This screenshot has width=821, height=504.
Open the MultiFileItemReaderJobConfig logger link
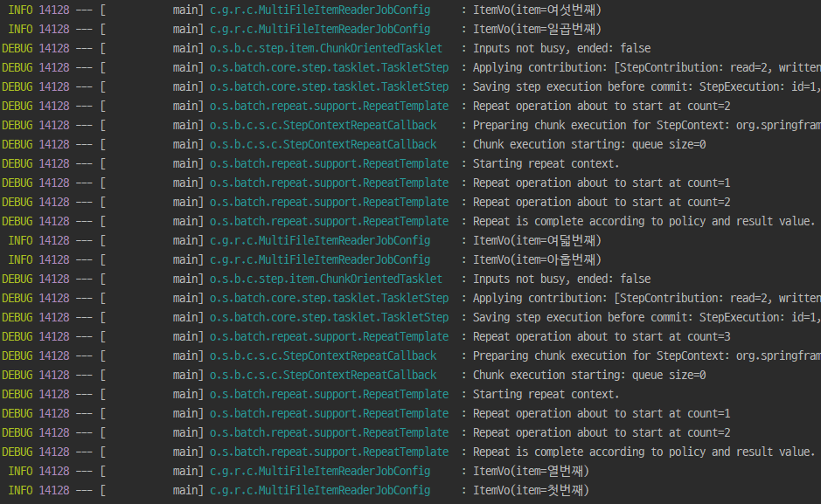(318, 10)
